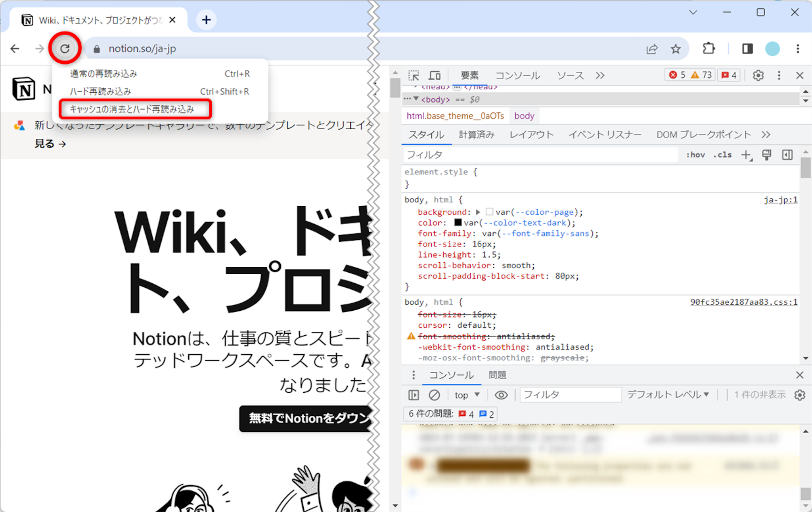Expand the background property triangle
Image resolution: width=812 pixels, height=512 pixels.
point(478,212)
